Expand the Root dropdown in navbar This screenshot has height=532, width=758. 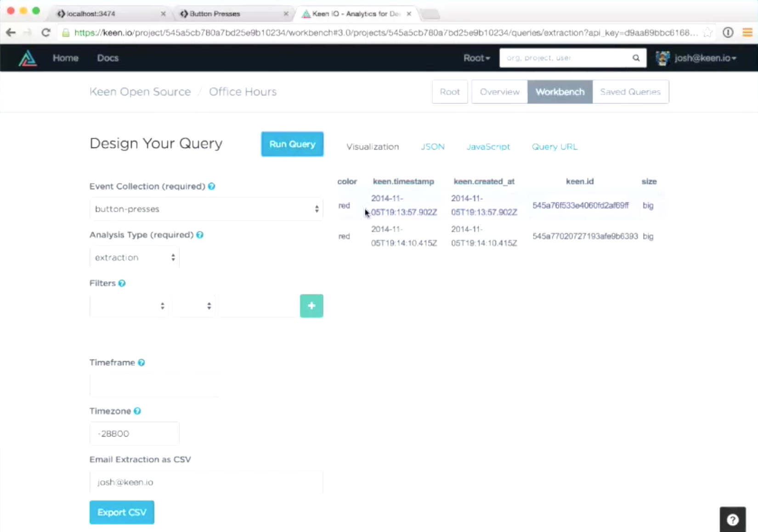[476, 58]
